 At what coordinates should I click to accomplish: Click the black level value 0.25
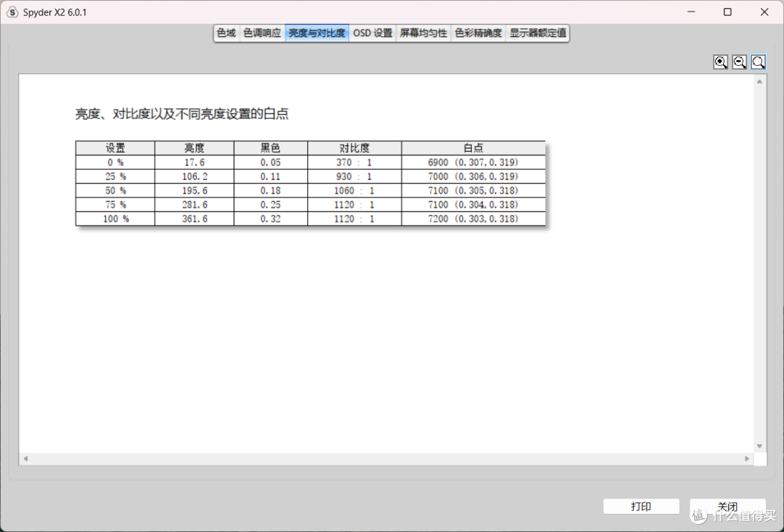click(x=271, y=205)
